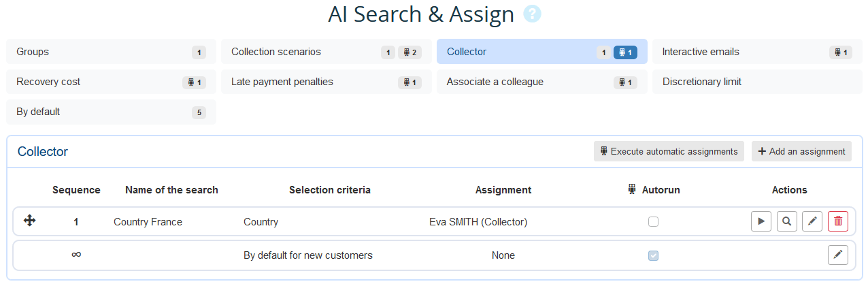Open Interactive emails tab
Image resolution: width=868 pixels, height=286 pixels.
coord(756,52)
